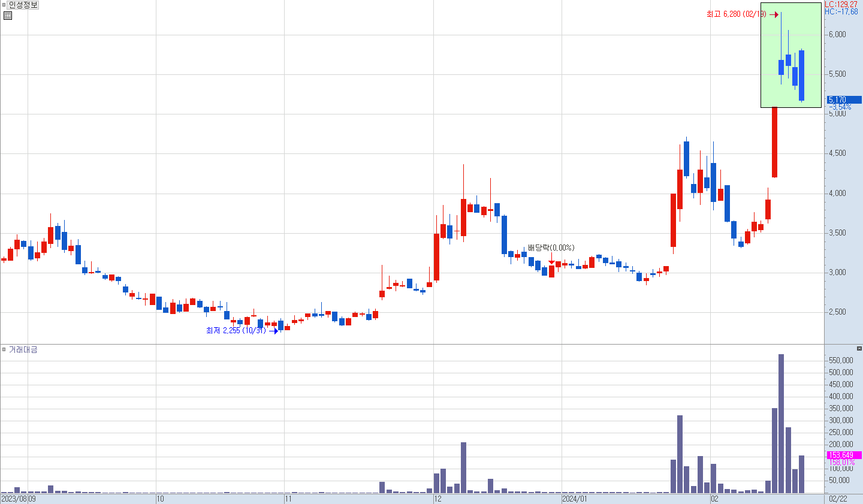Click the data table grid icon below stock name

(x=8, y=16)
